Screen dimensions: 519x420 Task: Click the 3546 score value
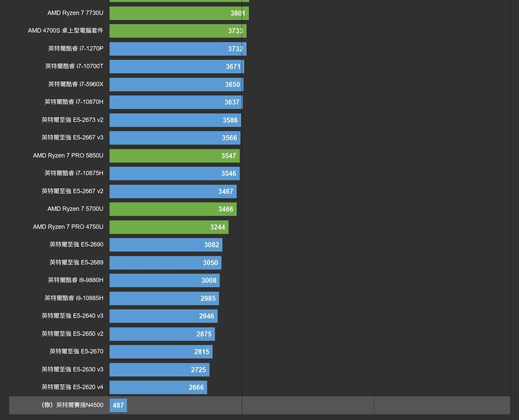point(229,174)
